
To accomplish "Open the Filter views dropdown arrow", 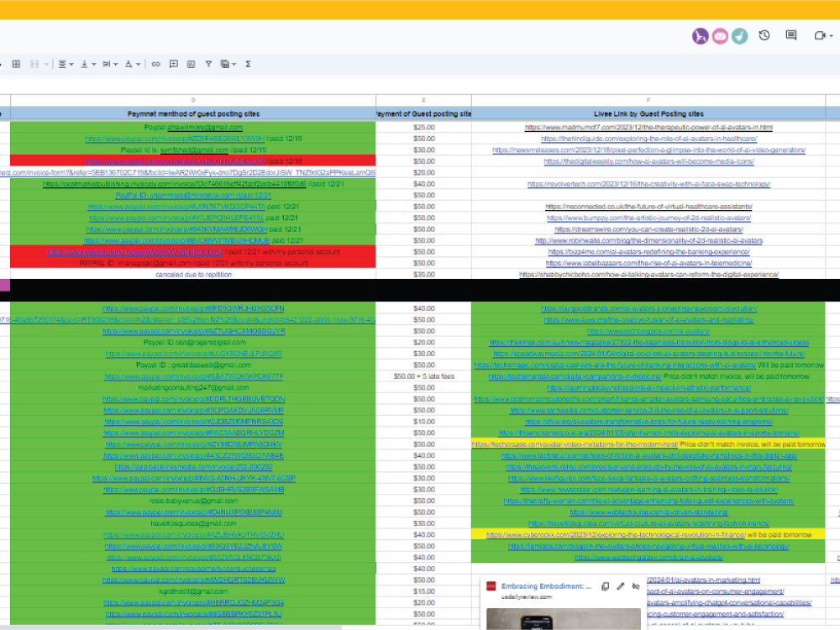I will [x=234, y=65].
